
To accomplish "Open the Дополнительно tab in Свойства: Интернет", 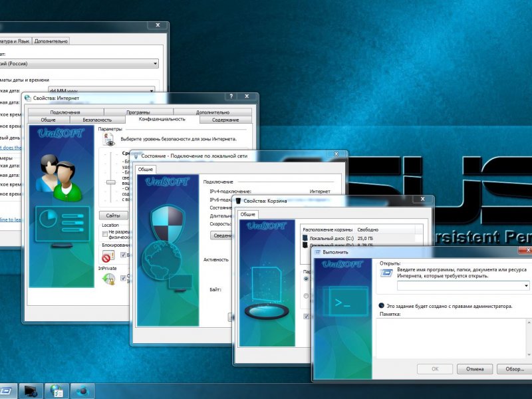I will point(213,112).
